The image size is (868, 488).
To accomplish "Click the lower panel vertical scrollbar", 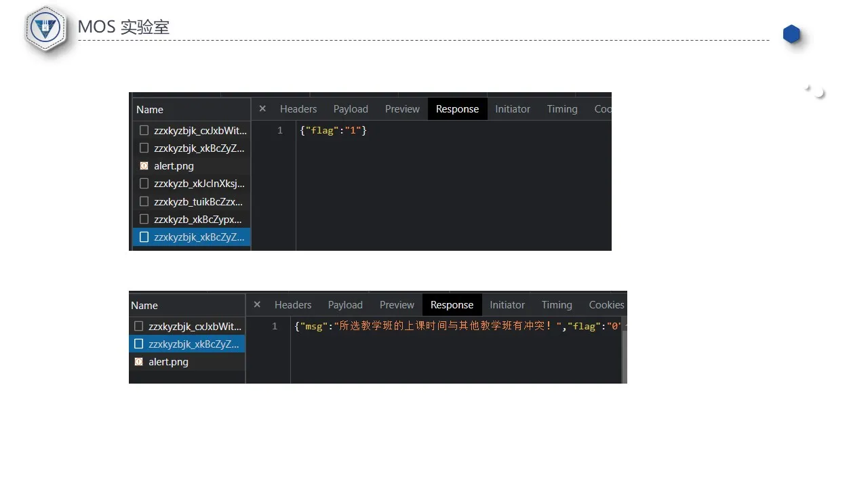I will coord(625,350).
